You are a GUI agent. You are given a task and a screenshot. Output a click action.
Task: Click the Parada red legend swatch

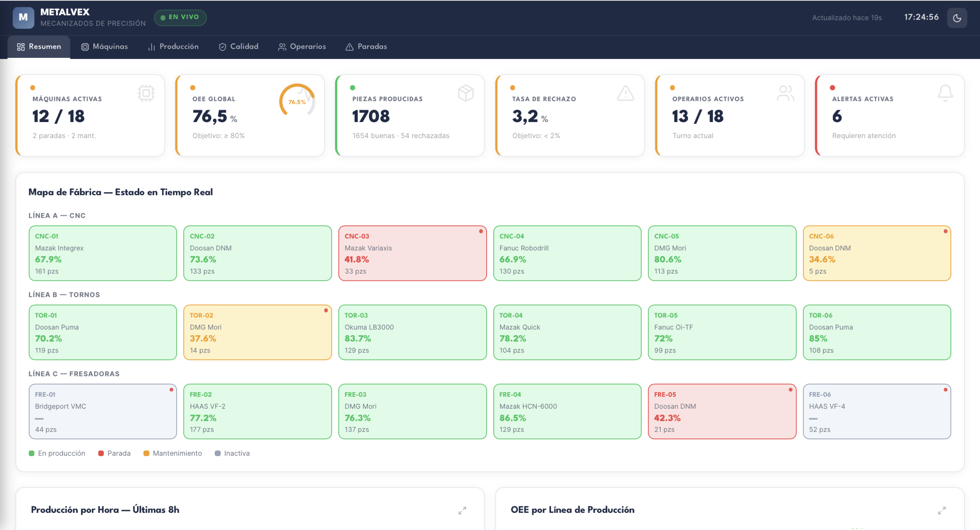(x=101, y=453)
